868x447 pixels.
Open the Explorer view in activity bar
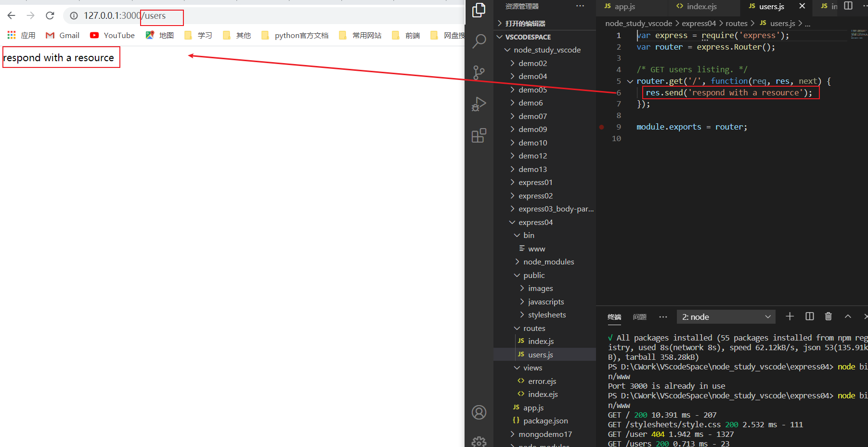(x=479, y=10)
